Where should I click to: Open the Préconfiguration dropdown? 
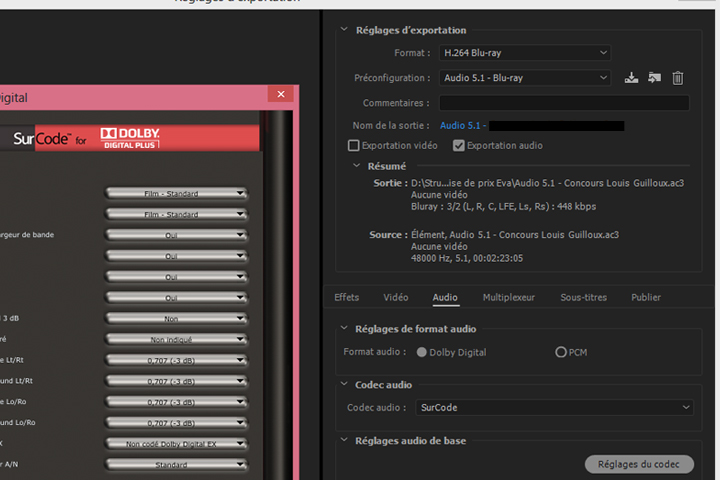524,78
